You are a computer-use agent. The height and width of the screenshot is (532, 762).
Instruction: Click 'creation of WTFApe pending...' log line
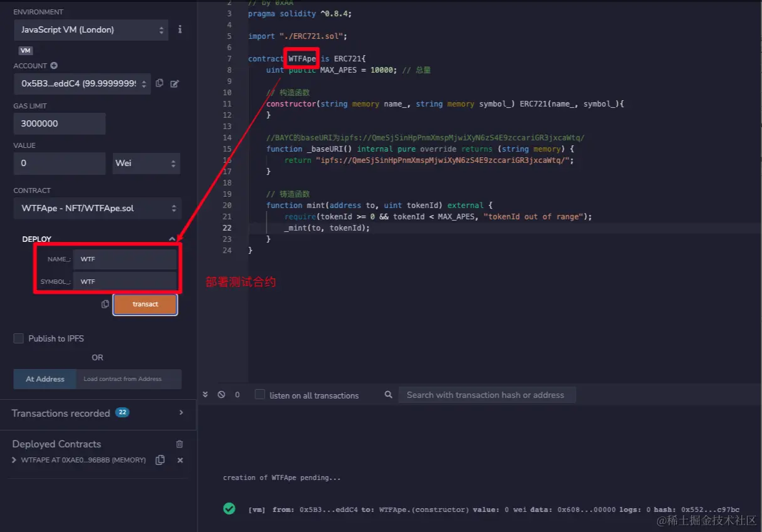coord(282,477)
